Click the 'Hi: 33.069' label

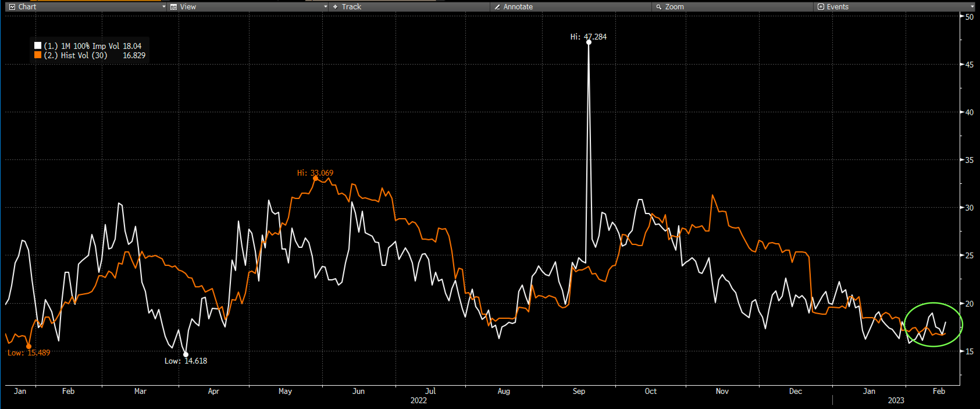point(315,173)
